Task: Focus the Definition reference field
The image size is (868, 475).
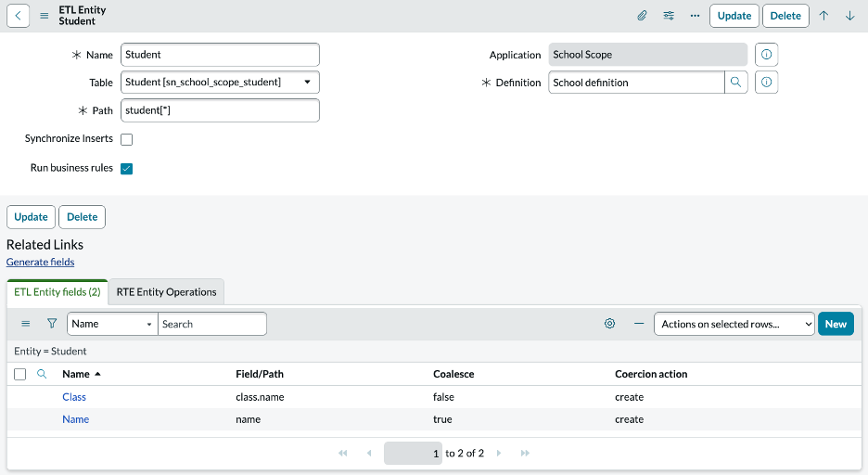Action: tap(636, 82)
